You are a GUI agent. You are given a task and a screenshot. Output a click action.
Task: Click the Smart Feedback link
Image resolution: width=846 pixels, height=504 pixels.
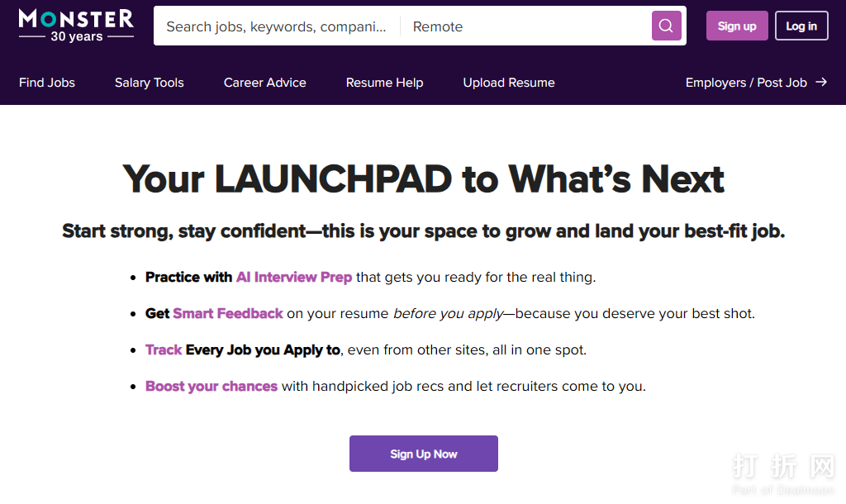pyautogui.click(x=228, y=313)
